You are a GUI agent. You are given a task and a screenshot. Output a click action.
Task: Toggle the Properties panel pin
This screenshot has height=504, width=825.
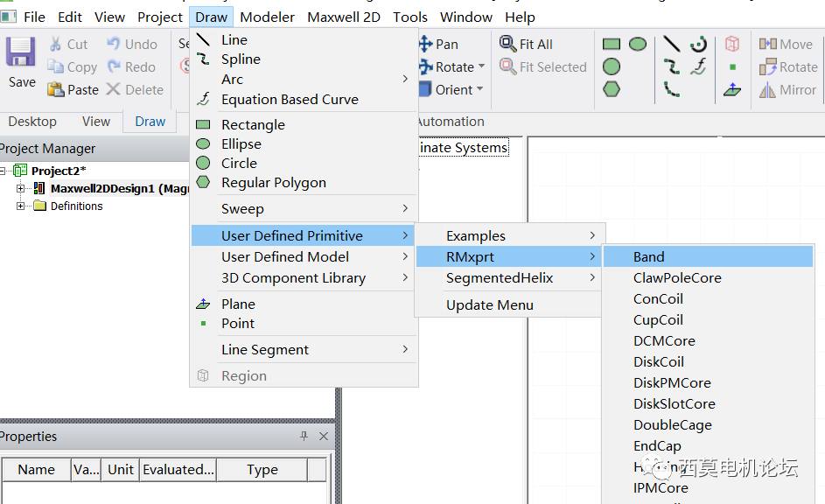(x=304, y=436)
